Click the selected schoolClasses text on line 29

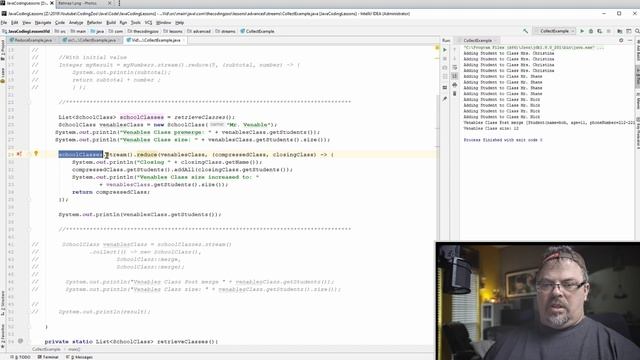(x=81, y=155)
